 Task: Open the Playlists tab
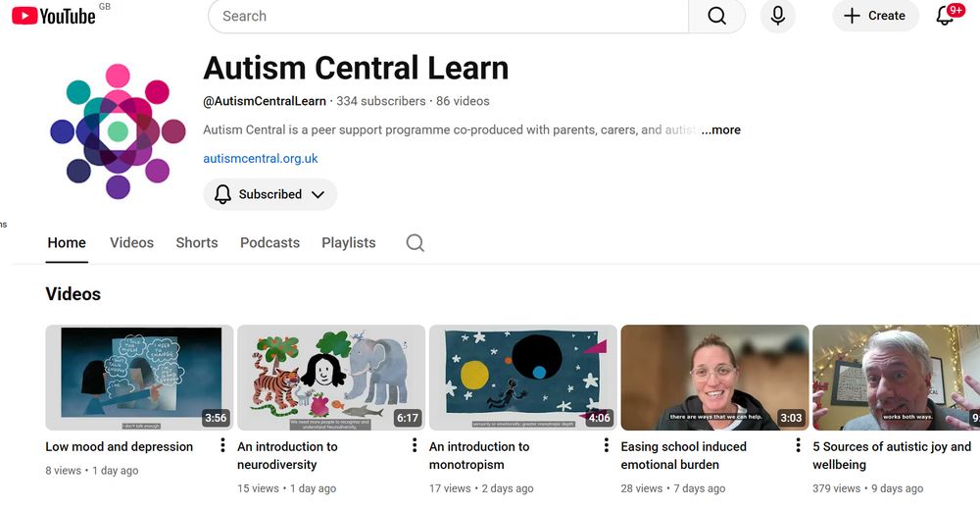(x=349, y=242)
